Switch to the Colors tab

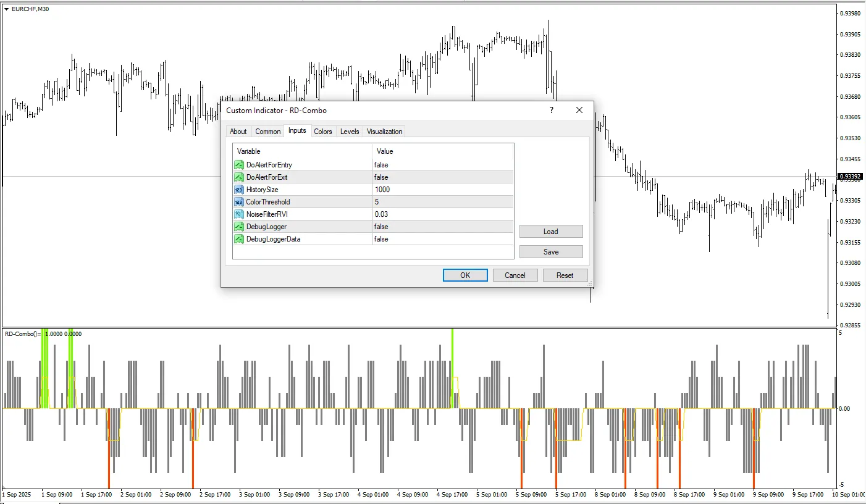(322, 132)
